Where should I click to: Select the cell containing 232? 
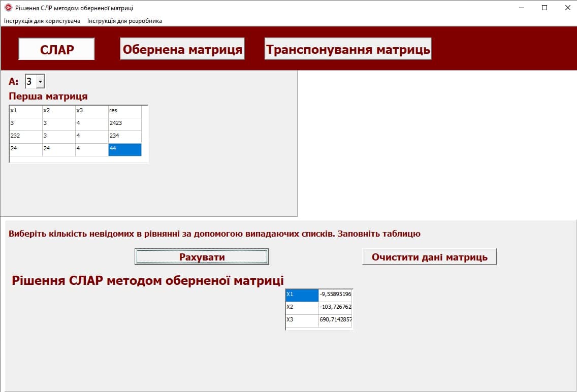[x=26, y=137]
